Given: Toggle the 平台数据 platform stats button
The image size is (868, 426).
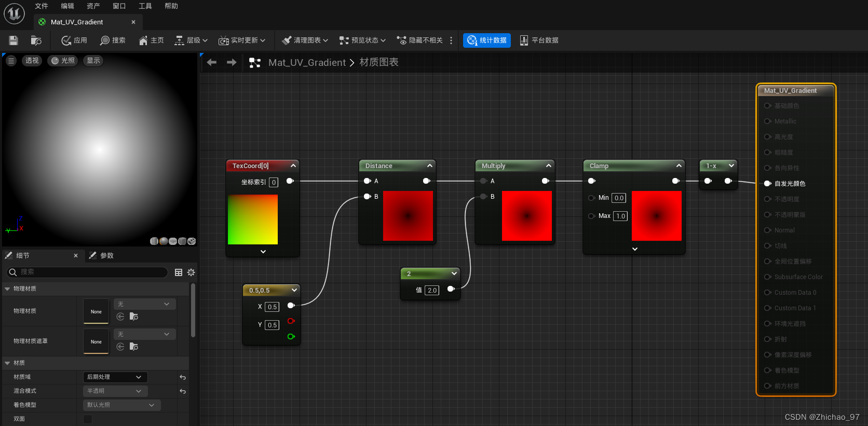Looking at the screenshot, I should (539, 40).
